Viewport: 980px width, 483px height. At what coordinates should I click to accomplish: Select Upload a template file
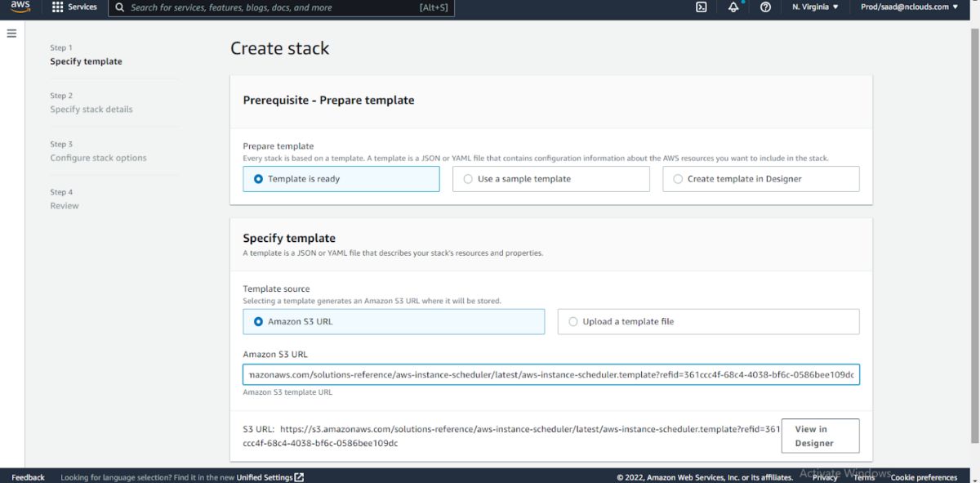(572, 321)
